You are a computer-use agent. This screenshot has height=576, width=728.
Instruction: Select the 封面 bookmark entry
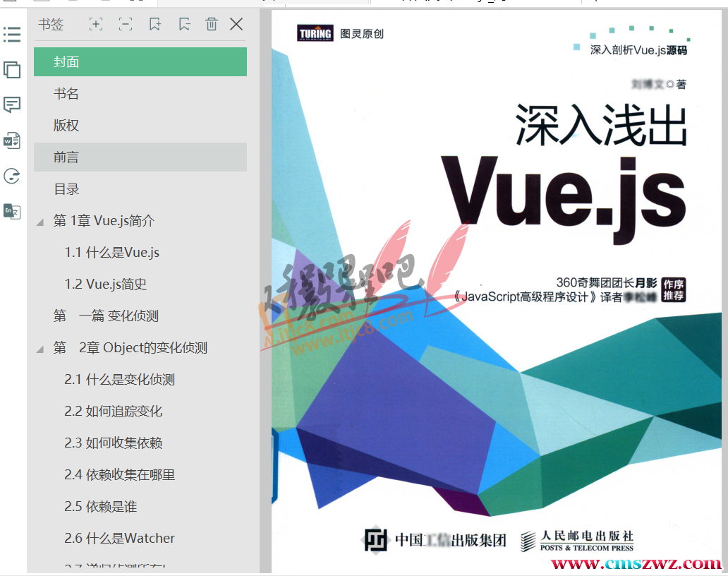[66, 62]
